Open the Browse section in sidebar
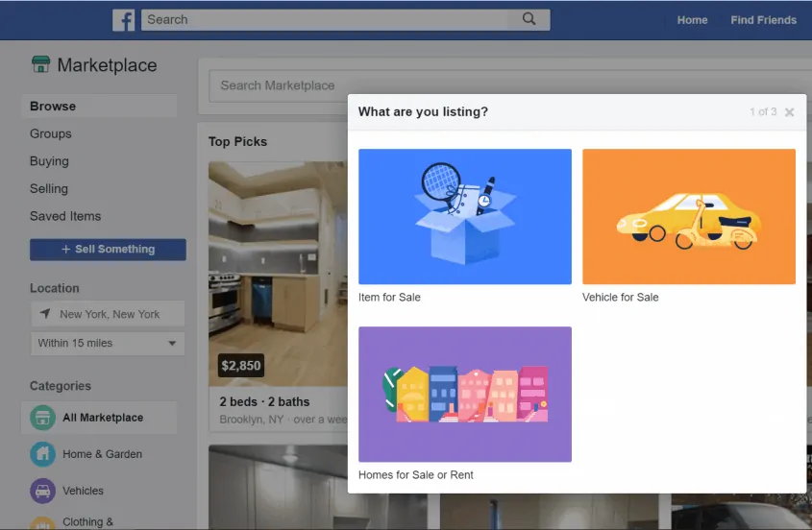Screen dimensions: 812x530 (53, 107)
